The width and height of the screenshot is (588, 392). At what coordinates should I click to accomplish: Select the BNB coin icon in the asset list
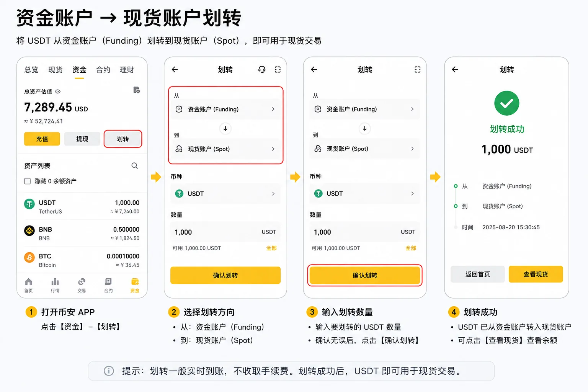(x=29, y=231)
